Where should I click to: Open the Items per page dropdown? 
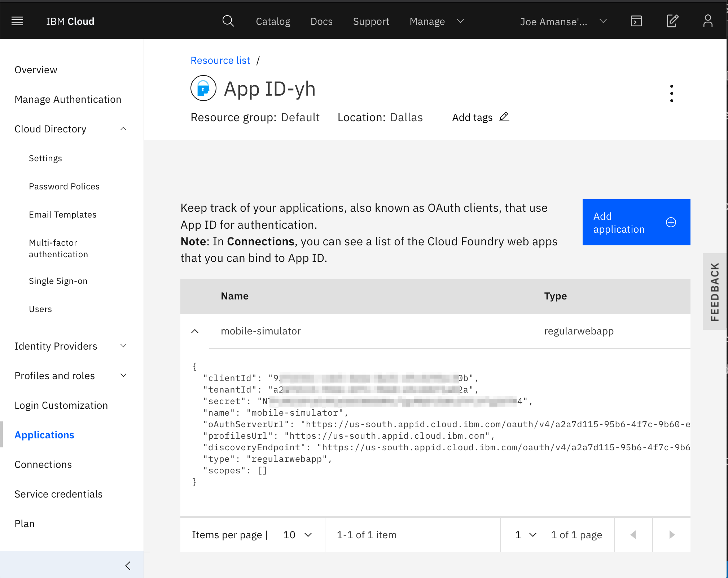point(297,535)
